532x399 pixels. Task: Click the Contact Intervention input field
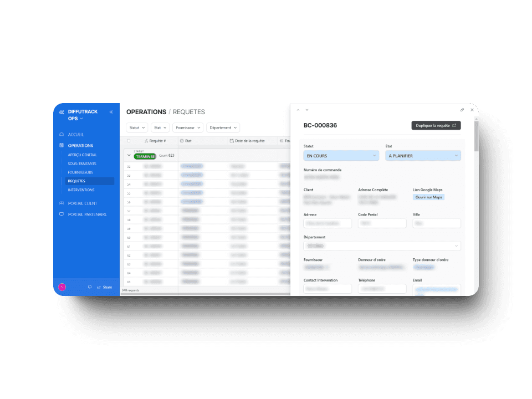pos(328,289)
